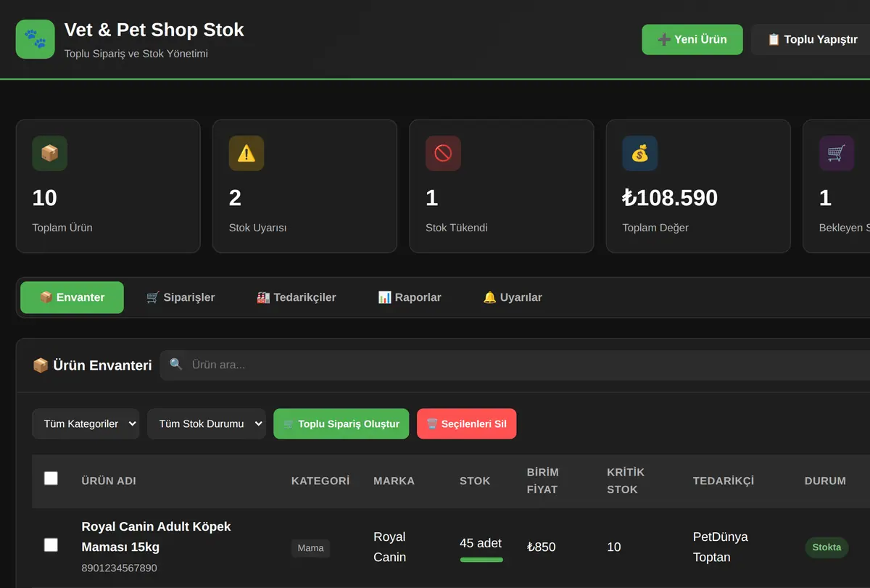
Task: Click the box icon beside Ürün Envanteri heading
Action: (x=41, y=365)
